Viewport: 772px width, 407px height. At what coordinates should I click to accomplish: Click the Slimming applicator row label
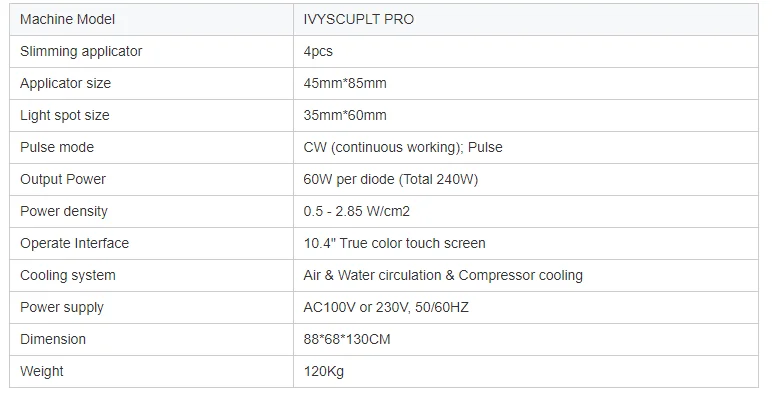(81, 51)
